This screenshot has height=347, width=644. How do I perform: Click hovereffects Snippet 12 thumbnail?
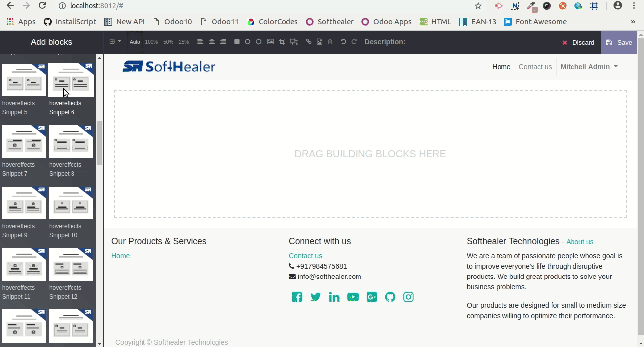71,264
